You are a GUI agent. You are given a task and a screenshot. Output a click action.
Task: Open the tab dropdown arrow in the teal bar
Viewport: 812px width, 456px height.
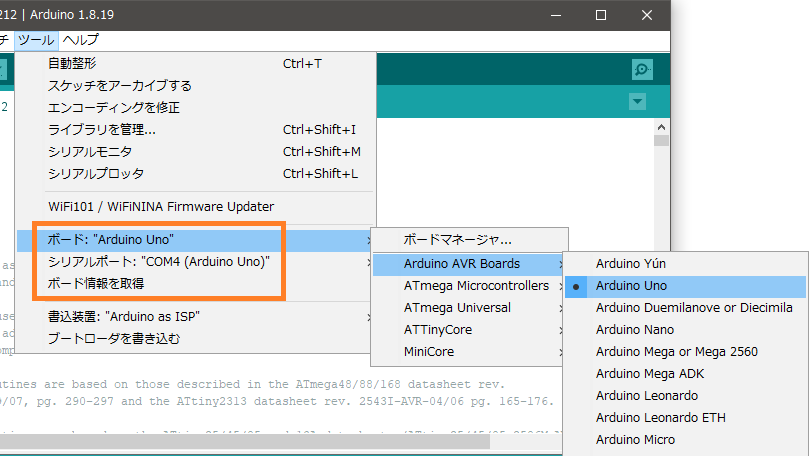(637, 101)
